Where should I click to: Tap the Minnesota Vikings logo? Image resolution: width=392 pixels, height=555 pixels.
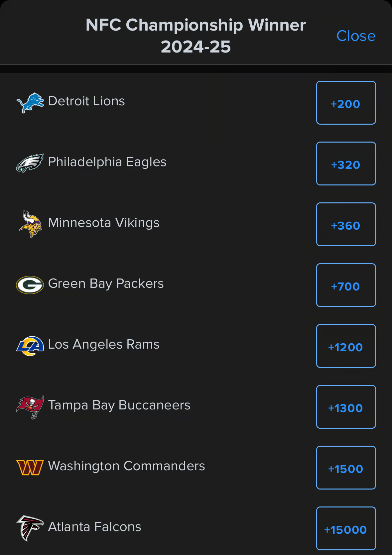click(x=30, y=224)
